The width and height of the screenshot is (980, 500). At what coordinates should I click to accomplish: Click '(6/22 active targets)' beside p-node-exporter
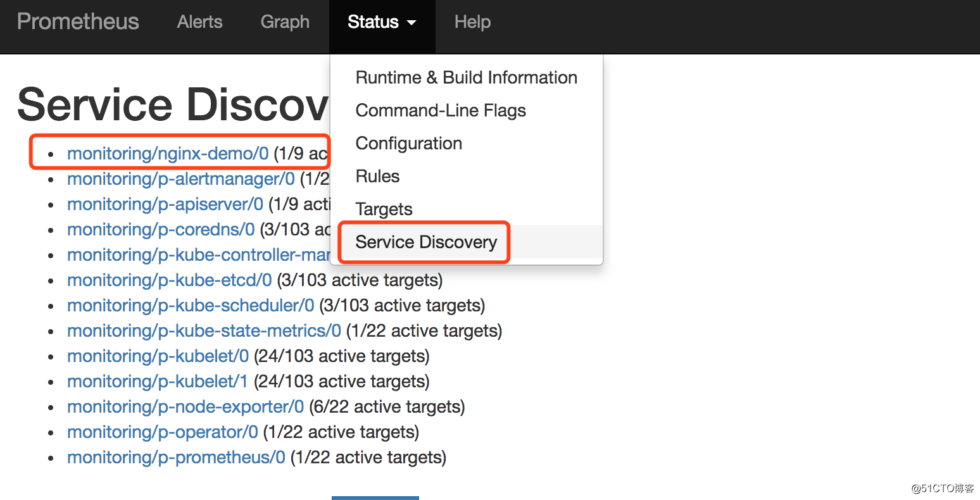pos(387,406)
